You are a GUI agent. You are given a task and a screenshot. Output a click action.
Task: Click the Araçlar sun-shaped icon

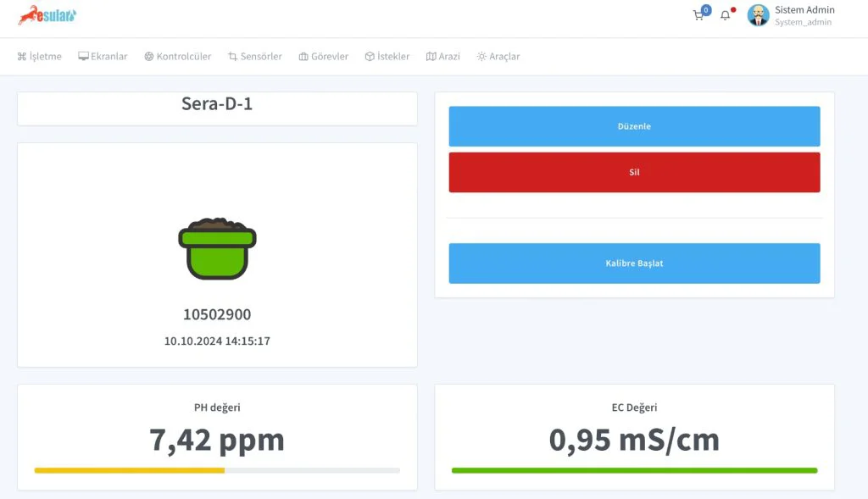pos(481,57)
